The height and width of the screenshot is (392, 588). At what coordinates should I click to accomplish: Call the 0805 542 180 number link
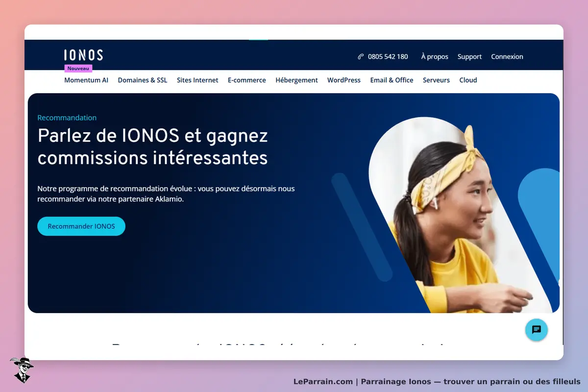coord(388,57)
